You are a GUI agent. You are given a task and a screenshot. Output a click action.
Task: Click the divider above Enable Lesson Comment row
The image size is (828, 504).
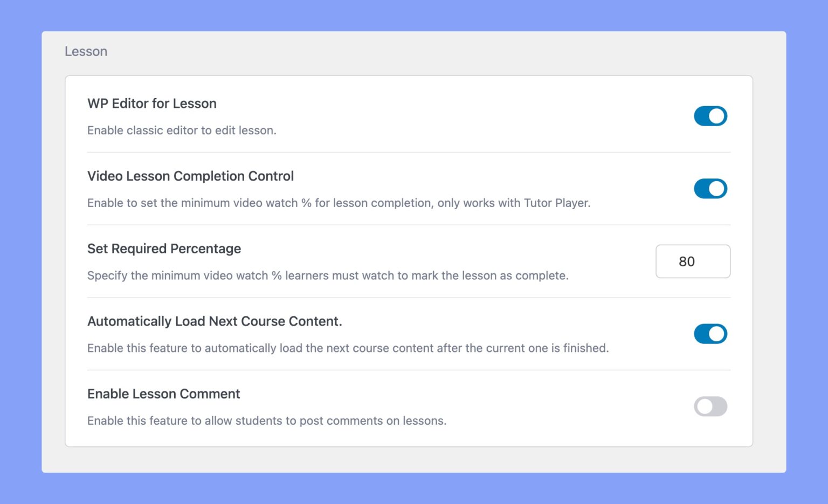pos(409,370)
